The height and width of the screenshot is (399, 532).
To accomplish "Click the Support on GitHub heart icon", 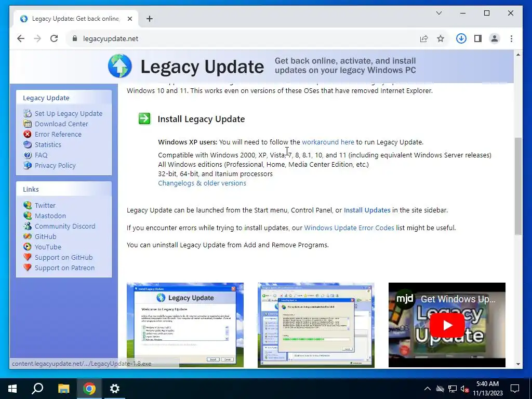I will 28,257.
